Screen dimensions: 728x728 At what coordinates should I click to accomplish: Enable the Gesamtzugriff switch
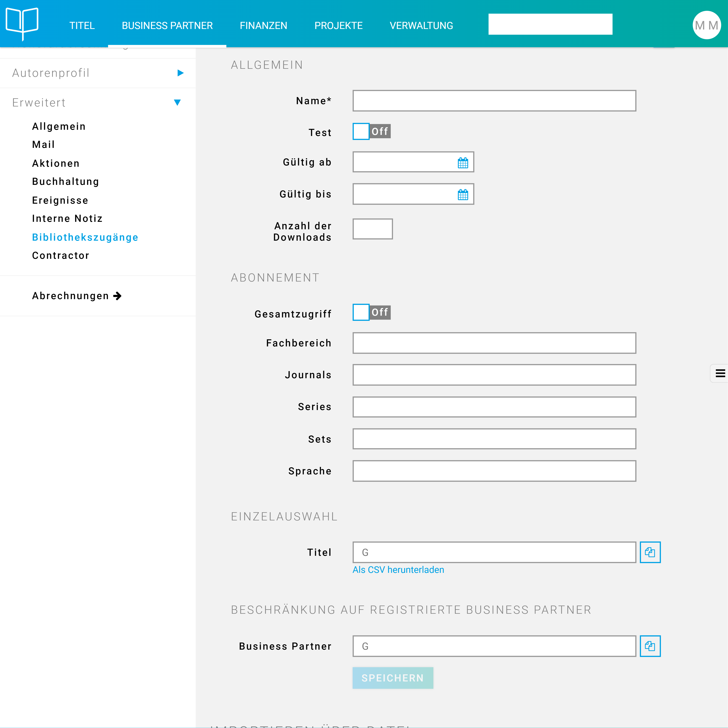coord(371,312)
